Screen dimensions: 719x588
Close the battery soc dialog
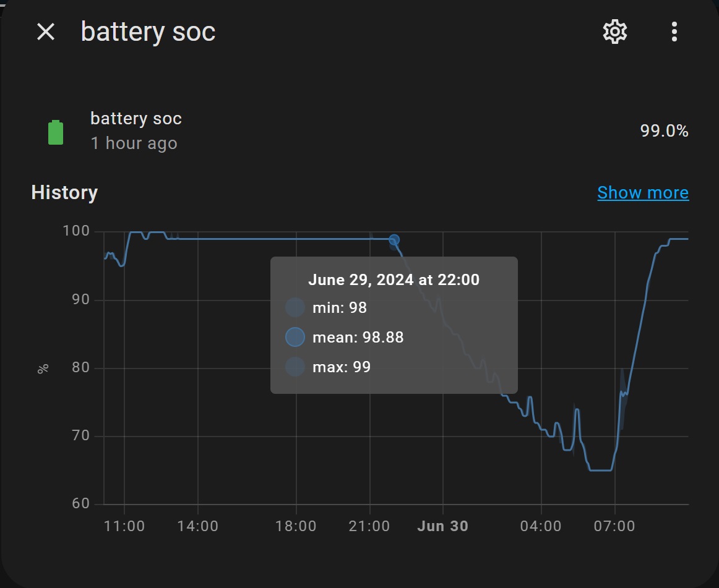pyautogui.click(x=45, y=32)
